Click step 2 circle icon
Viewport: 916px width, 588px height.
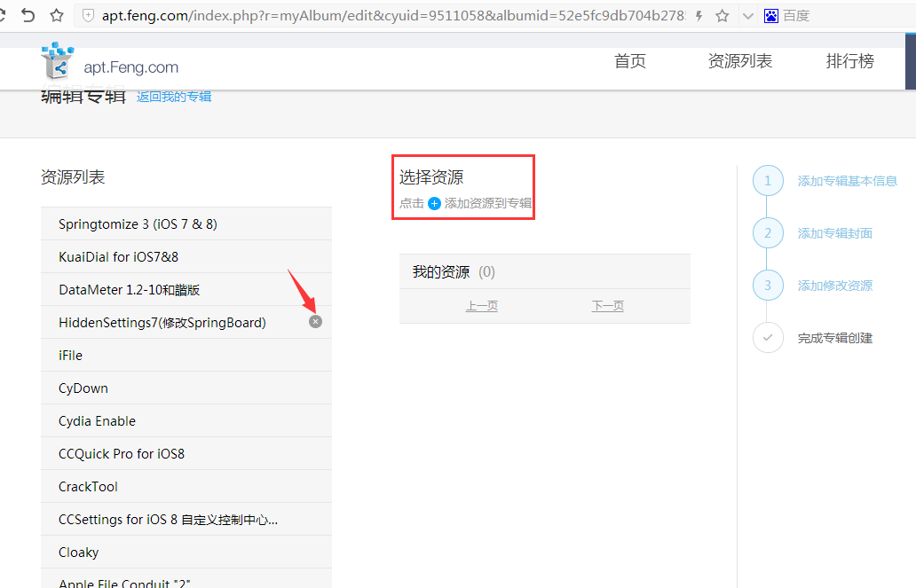point(768,233)
